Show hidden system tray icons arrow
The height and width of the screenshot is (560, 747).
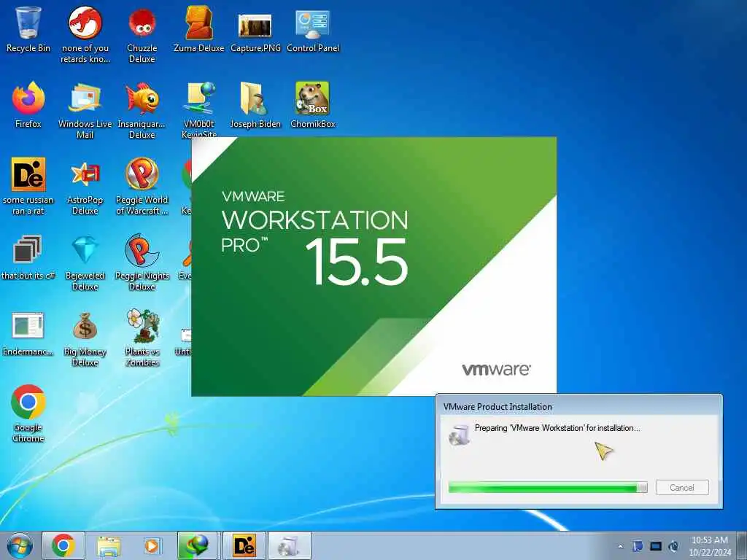tap(620, 546)
